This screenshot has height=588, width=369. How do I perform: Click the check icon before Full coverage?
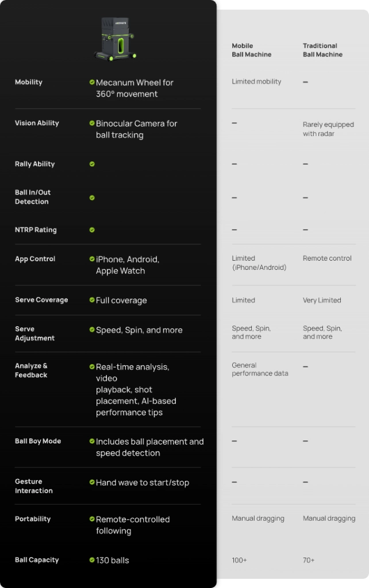point(92,300)
